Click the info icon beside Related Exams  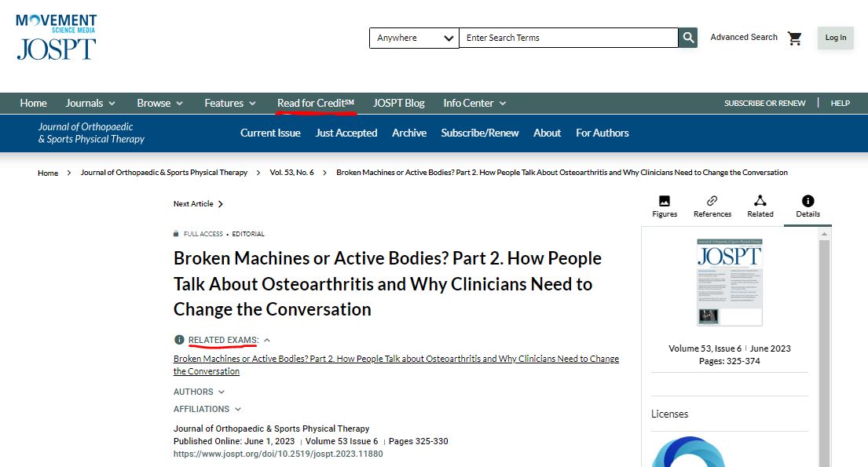point(179,340)
